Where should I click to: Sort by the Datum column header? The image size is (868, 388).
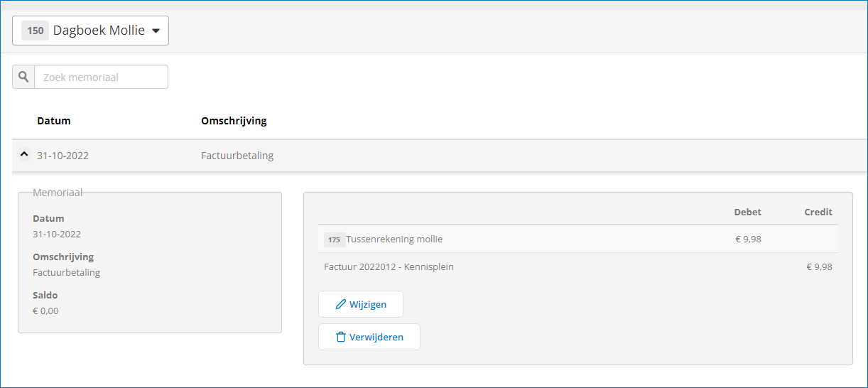click(x=54, y=121)
